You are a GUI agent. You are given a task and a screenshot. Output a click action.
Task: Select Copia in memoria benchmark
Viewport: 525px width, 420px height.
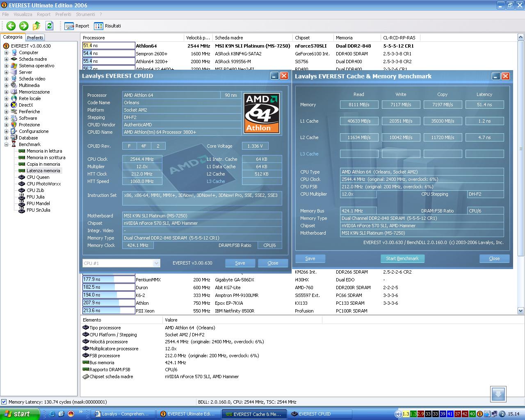click(43, 164)
